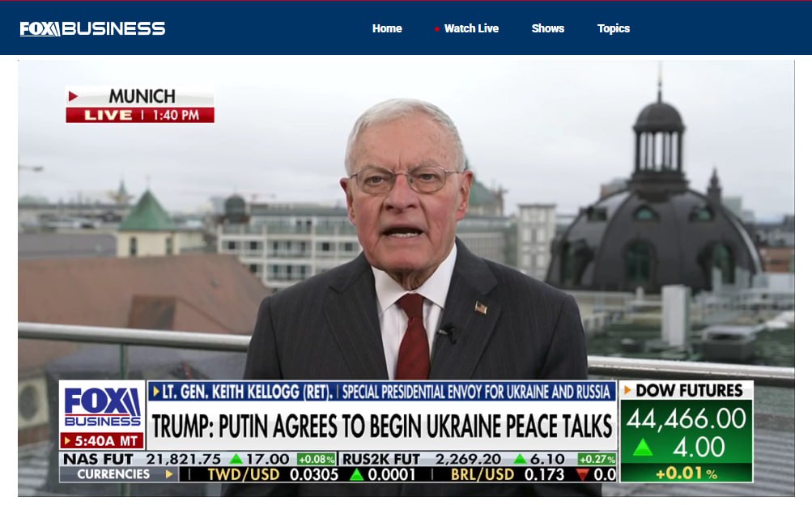Click the Fox Business logo in header
812x505 pixels.
(x=92, y=28)
